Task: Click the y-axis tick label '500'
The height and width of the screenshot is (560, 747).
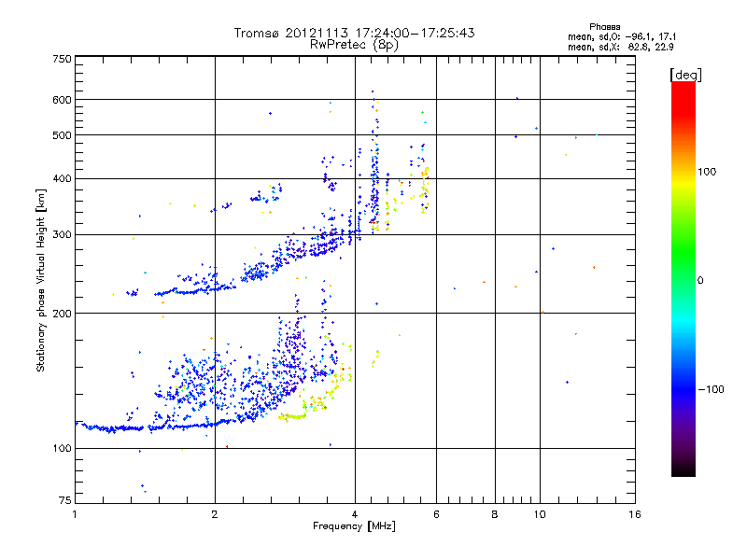Action: (x=62, y=135)
